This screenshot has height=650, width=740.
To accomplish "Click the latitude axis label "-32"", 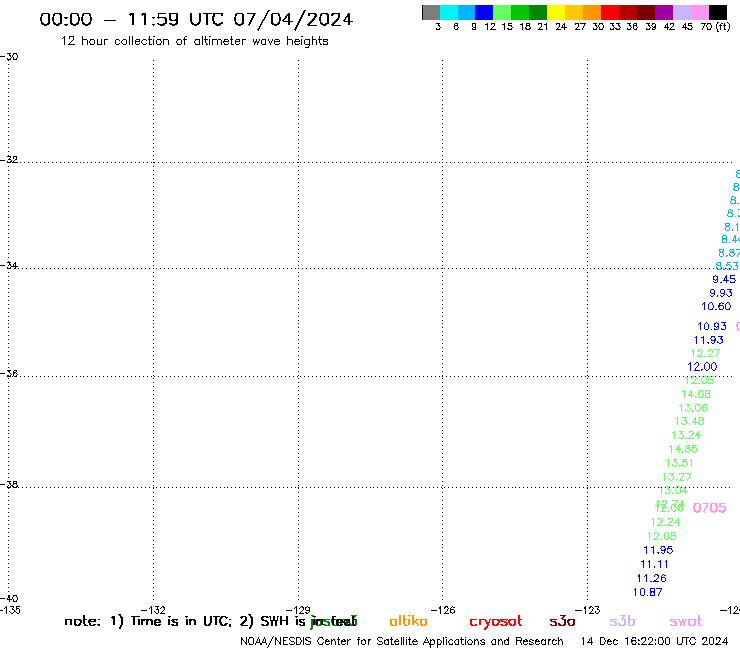I will [9, 160].
